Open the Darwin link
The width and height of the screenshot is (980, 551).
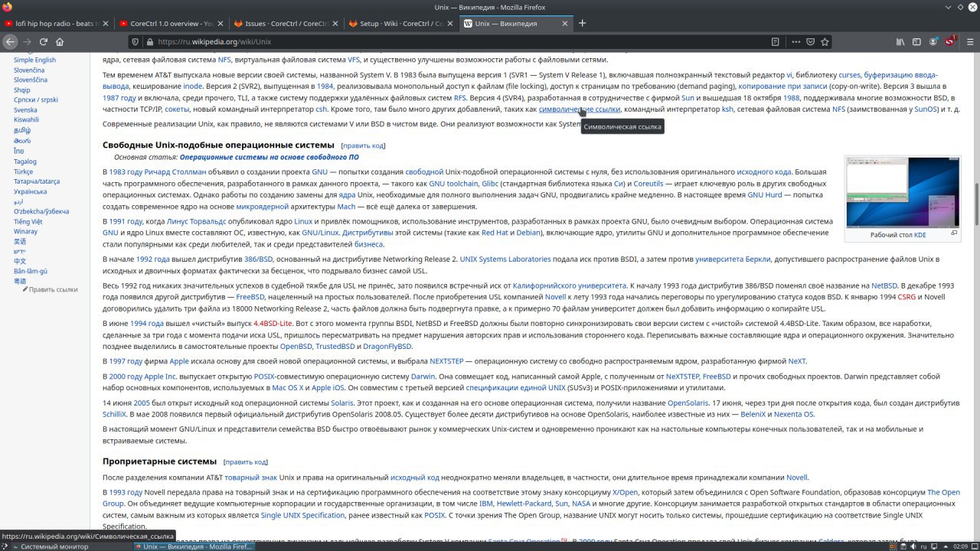pyautogui.click(x=423, y=377)
